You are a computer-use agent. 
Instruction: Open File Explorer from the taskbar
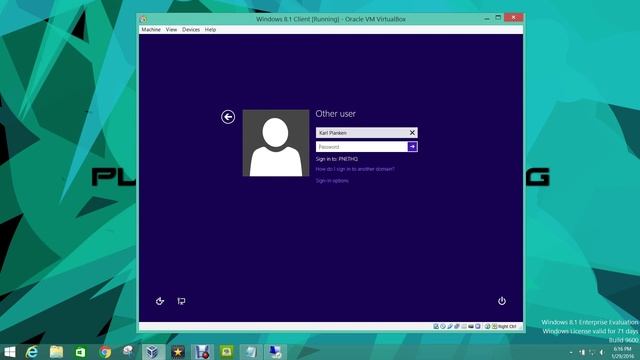[x=56, y=352]
